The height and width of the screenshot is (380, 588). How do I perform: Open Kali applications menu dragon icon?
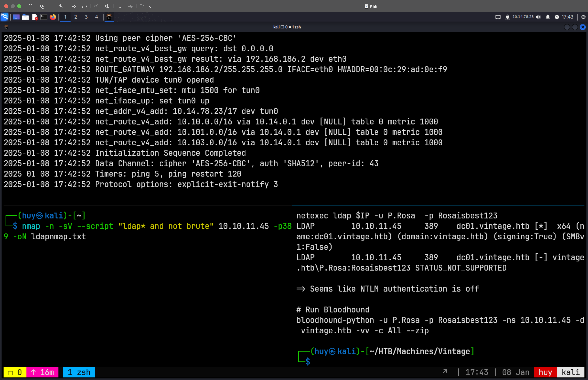click(x=5, y=17)
